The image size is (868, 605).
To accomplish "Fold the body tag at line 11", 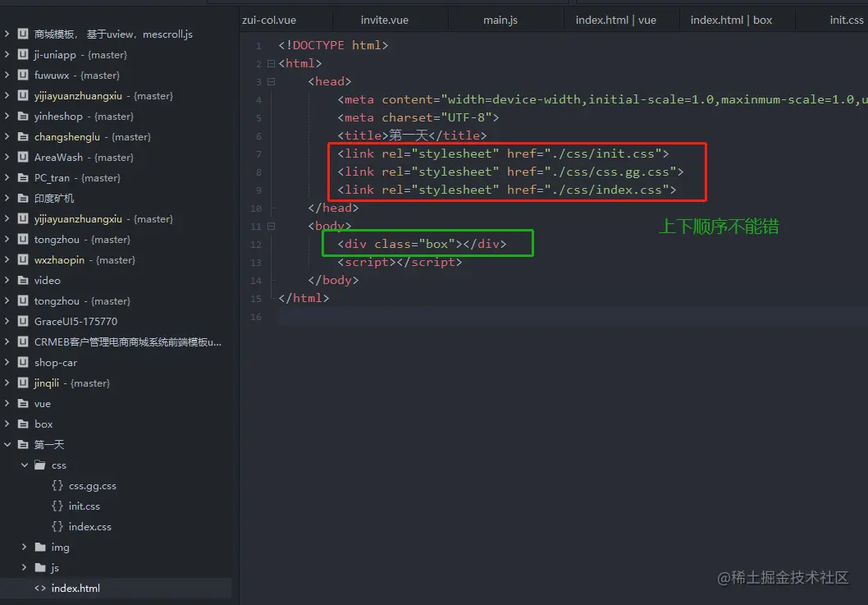I will click(272, 226).
